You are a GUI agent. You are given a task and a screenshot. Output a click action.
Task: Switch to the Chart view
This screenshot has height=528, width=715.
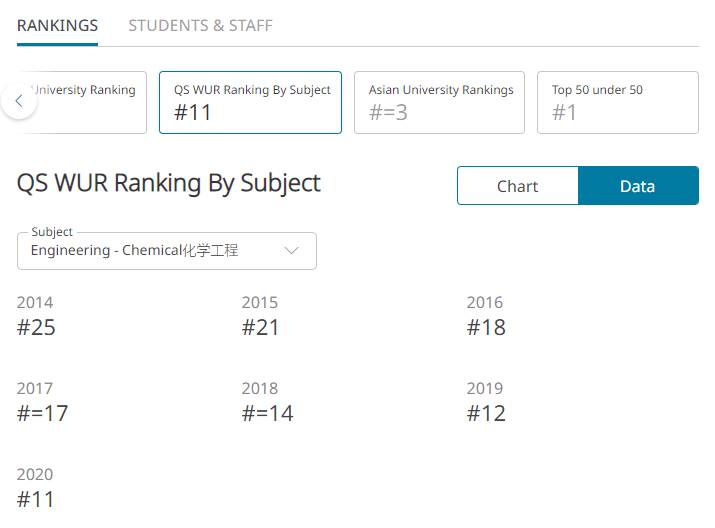tap(517, 186)
